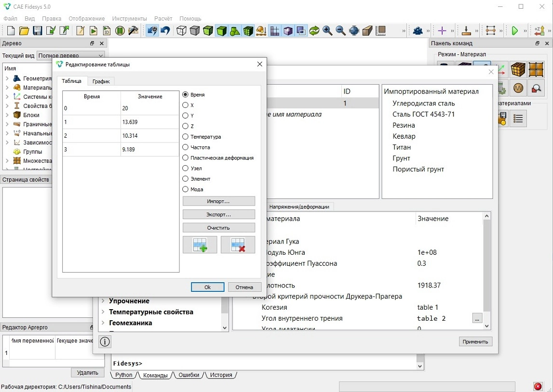Click the orange 2D grid square command panel icon

point(536,69)
